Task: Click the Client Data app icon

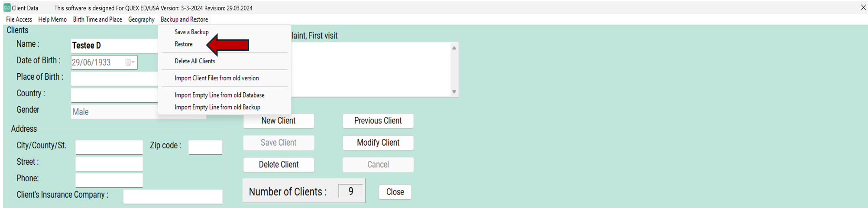Action: tap(7, 8)
